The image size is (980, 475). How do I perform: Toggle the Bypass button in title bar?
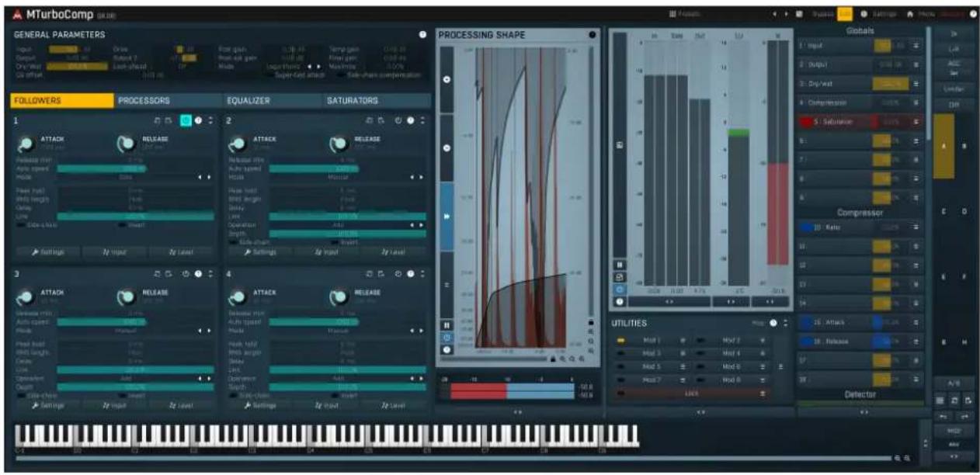click(x=823, y=15)
